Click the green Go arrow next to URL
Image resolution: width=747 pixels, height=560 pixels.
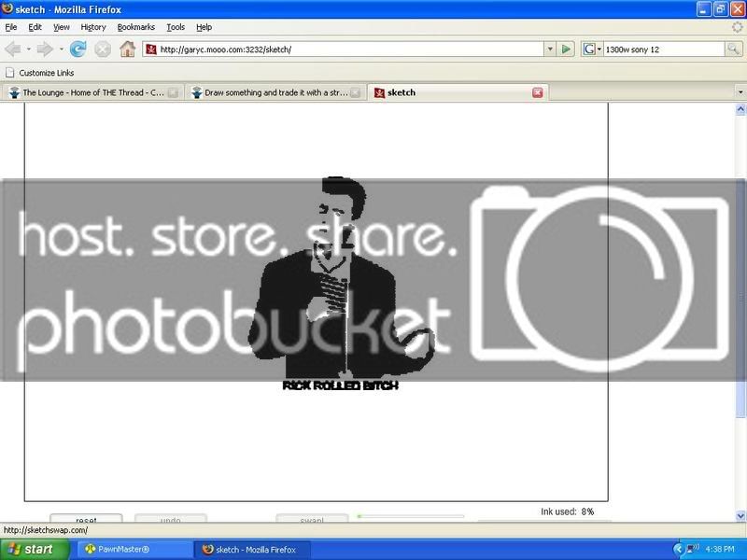pos(566,49)
